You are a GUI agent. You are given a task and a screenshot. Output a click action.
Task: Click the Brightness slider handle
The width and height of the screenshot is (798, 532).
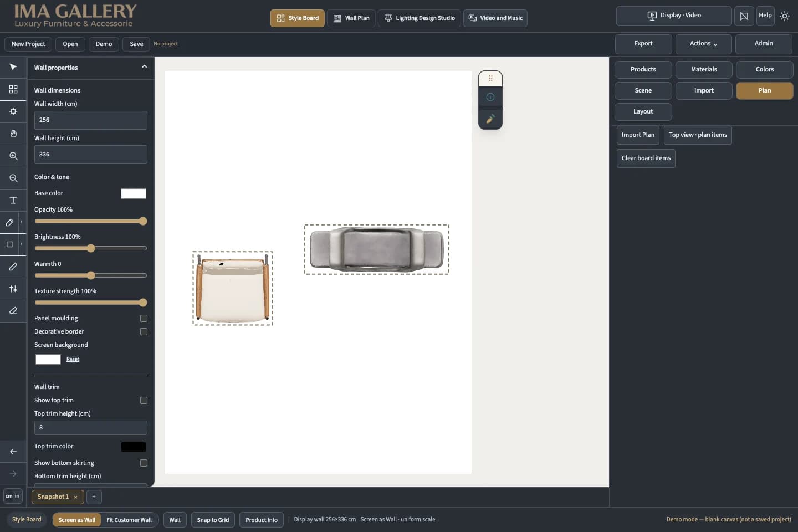point(91,248)
